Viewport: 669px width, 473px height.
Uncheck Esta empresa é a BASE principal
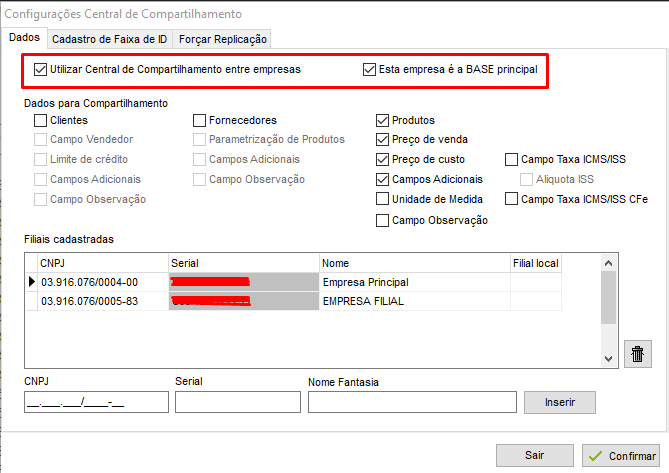pyautogui.click(x=371, y=70)
